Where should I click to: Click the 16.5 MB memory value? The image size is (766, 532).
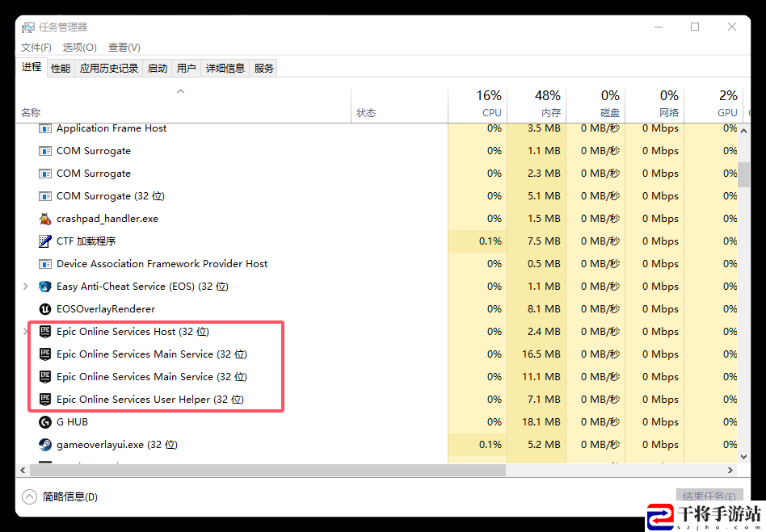pyautogui.click(x=541, y=354)
